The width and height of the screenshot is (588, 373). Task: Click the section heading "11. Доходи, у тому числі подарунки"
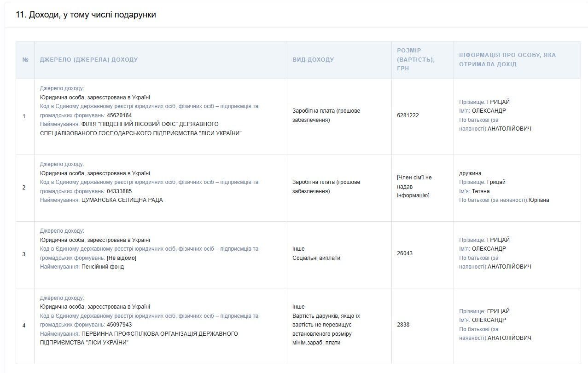click(x=86, y=15)
